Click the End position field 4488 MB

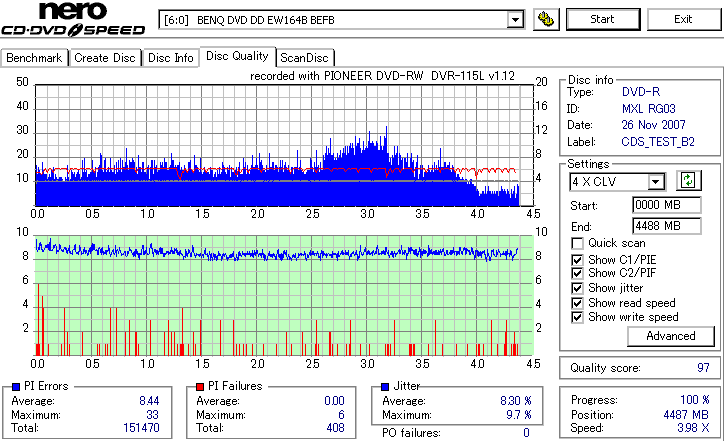(x=666, y=226)
